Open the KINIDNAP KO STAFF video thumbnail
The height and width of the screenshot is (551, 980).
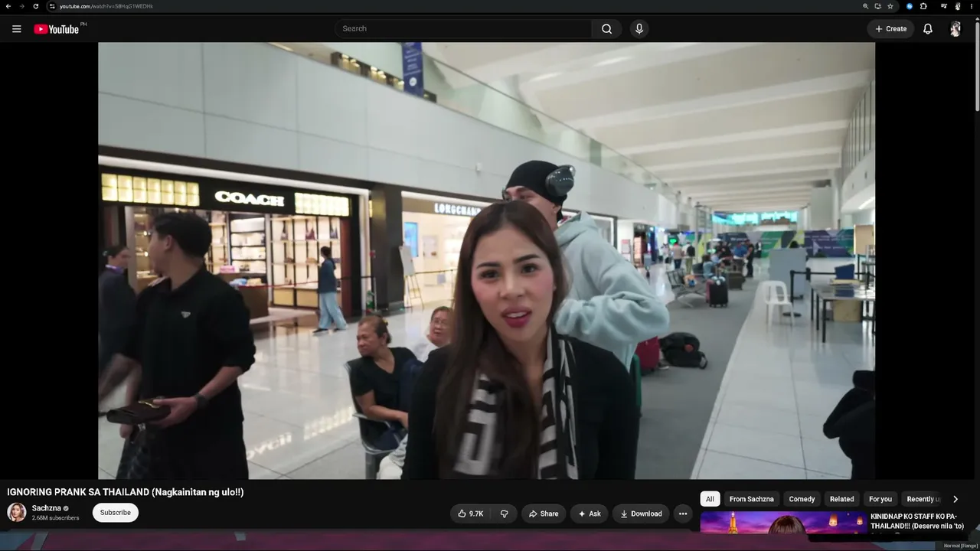point(782,522)
